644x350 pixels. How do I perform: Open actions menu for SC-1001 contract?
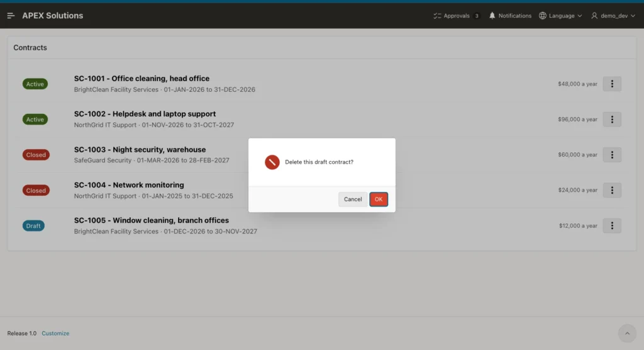click(x=612, y=84)
